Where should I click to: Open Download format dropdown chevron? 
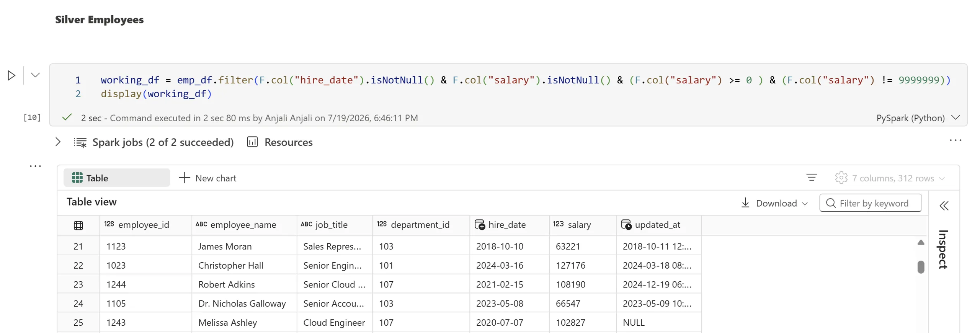pyautogui.click(x=805, y=204)
